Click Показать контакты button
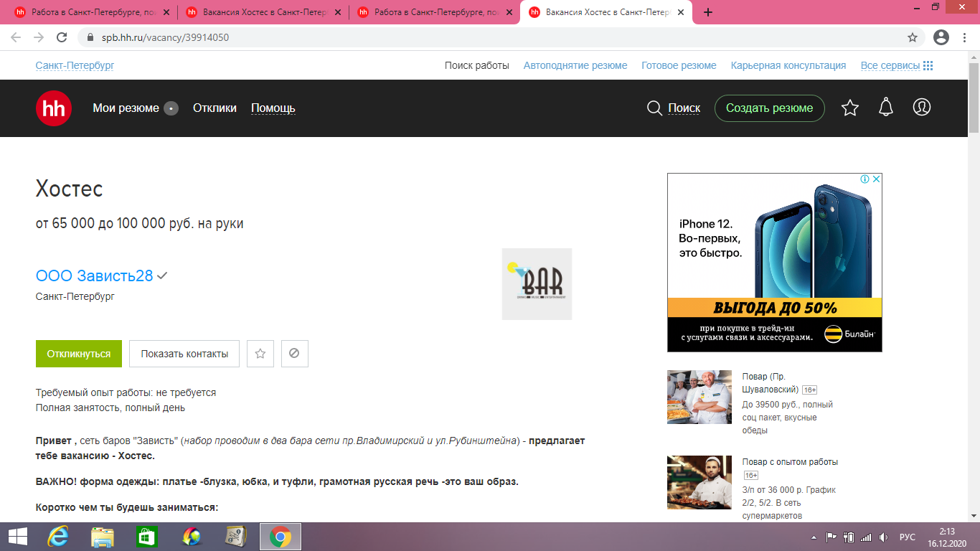Viewport: 980px width, 551px height. 184,354
